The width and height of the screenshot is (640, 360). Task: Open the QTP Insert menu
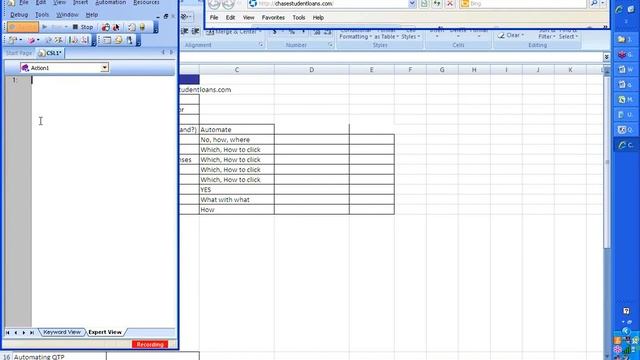(80, 2)
